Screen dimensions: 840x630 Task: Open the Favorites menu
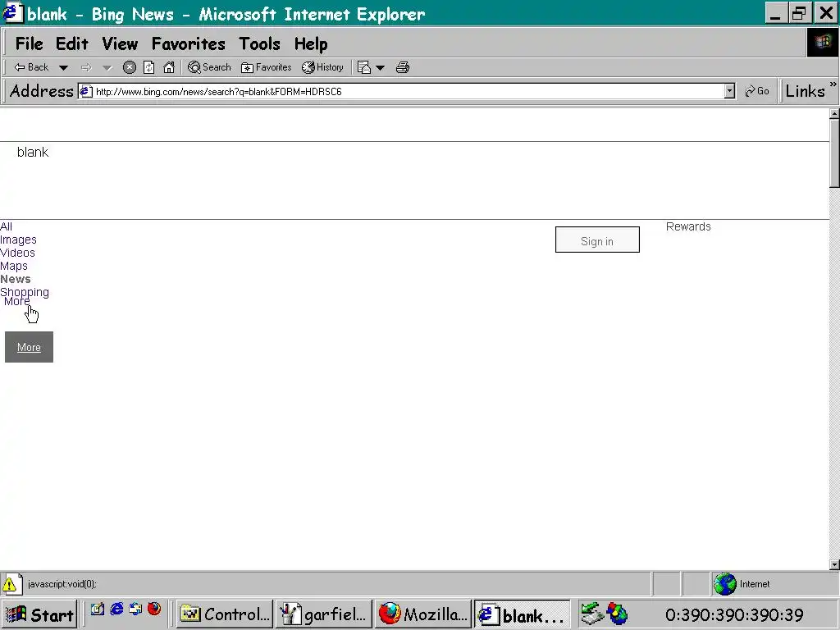point(189,44)
